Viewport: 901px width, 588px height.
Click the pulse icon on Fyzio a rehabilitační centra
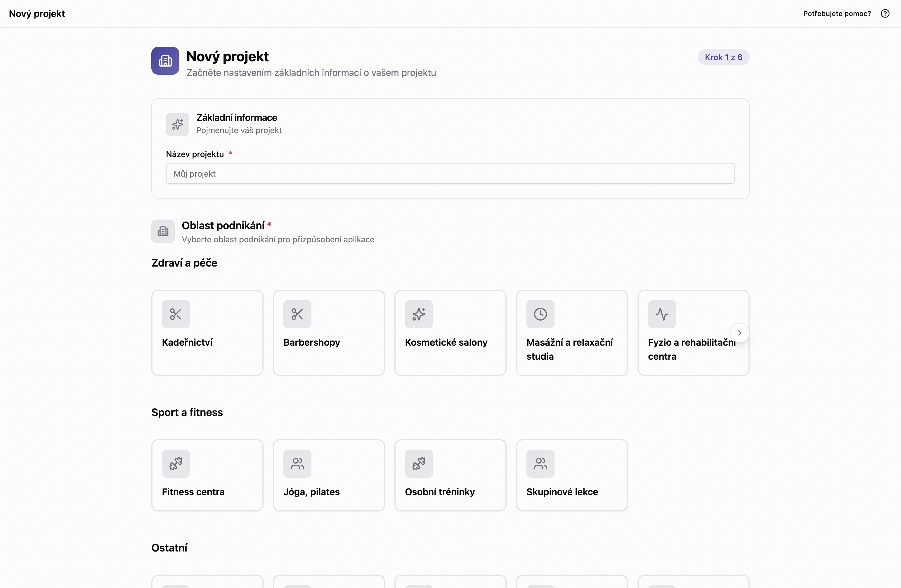point(661,314)
